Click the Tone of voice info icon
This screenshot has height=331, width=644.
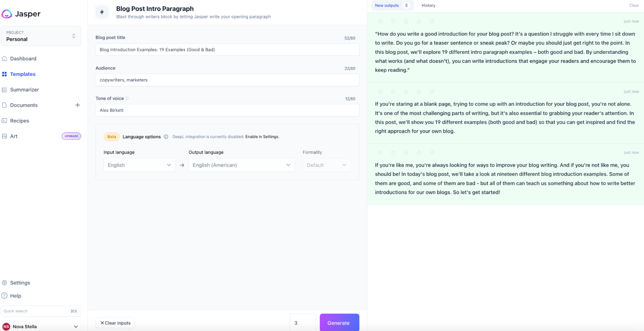click(127, 99)
